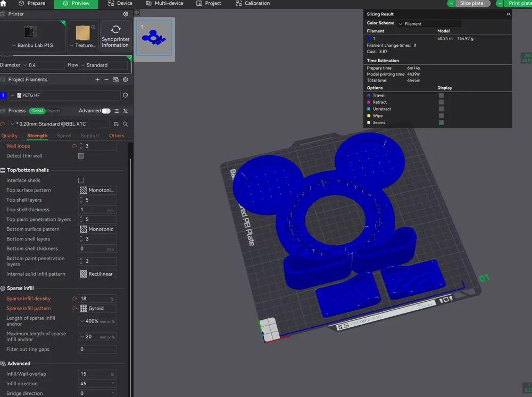This screenshot has height=397, width=532.
Task: Click the view orientation cube
Action: pos(271,329)
